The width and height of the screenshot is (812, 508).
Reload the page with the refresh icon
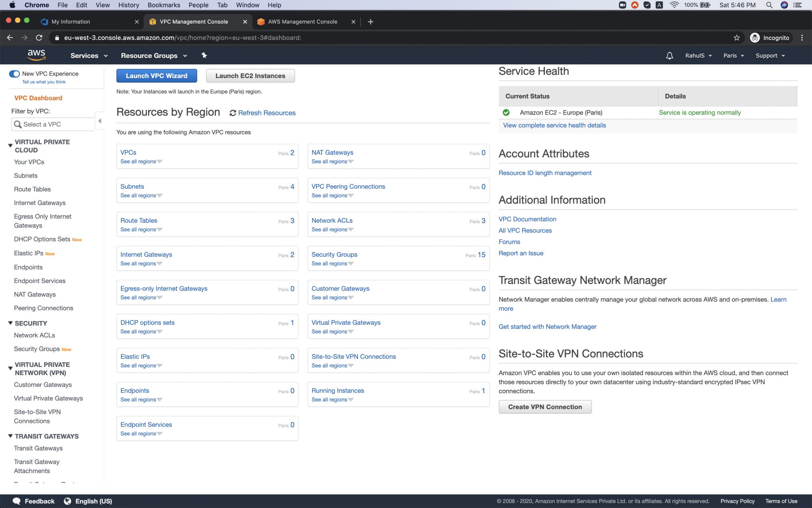click(x=39, y=37)
